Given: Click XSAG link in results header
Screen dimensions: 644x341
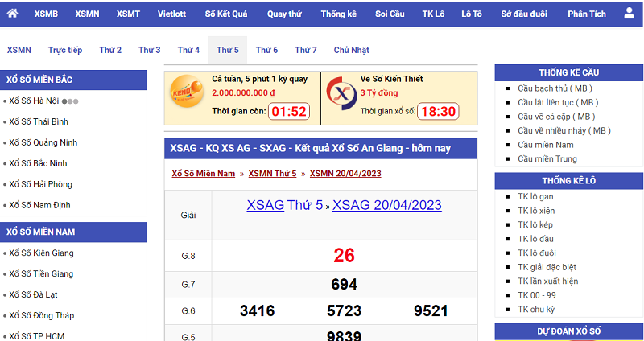Looking at the screenshot, I should pyautogui.click(x=266, y=205).
